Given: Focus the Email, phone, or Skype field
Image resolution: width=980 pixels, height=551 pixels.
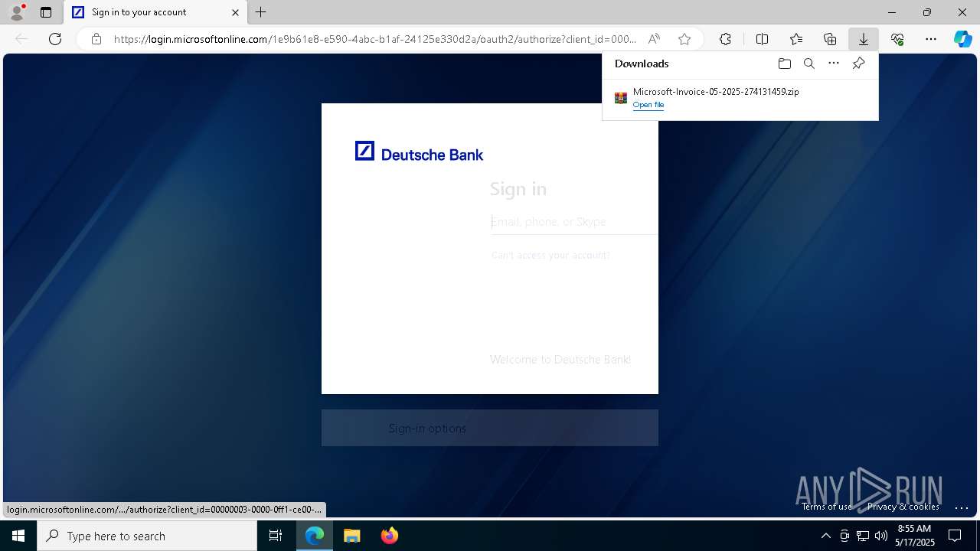Looking at the screenshot, I should tap(574, 222).
